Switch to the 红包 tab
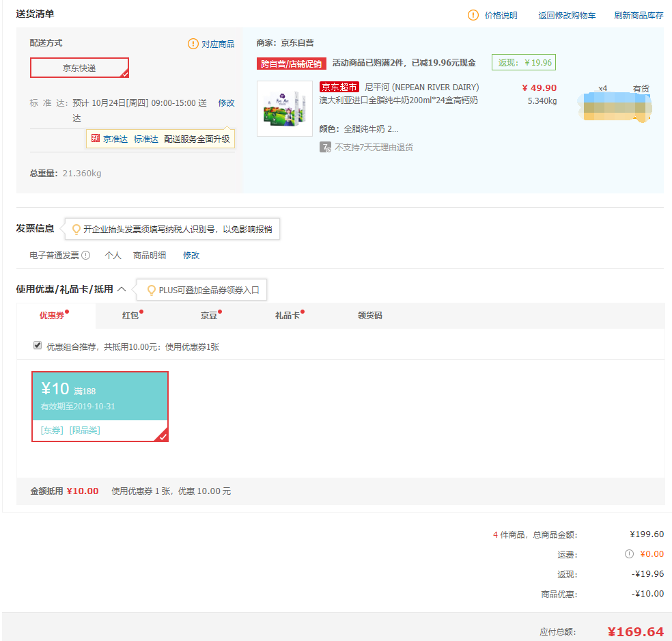The height and width of the screenshot is (641, 672). (132, 316)
